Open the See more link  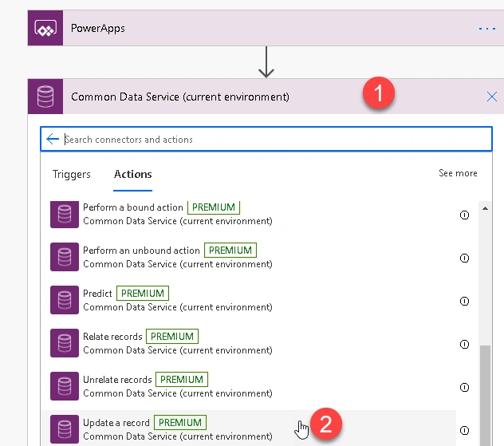pyautogui.click(x=458, y=173)
